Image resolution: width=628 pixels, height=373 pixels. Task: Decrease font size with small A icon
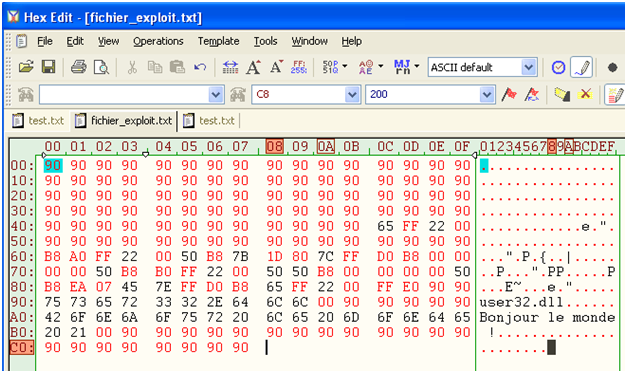coord(276,66)
